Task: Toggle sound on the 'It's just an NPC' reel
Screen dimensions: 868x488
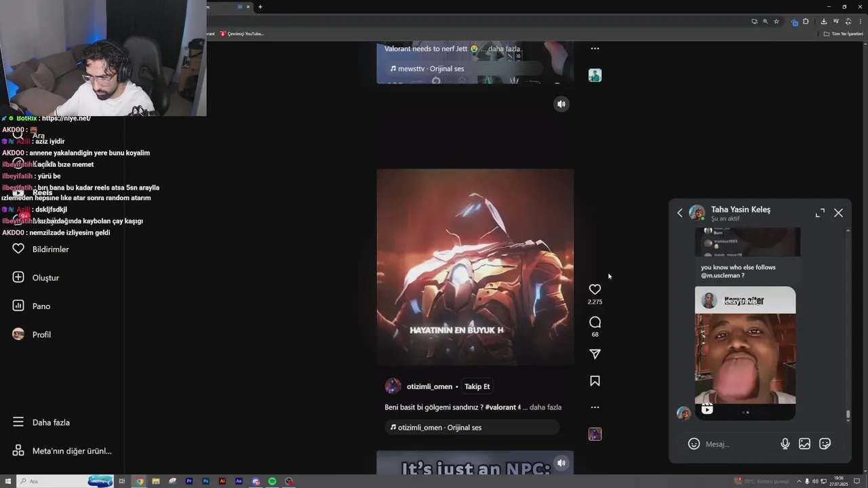Action: pos(561,463)
